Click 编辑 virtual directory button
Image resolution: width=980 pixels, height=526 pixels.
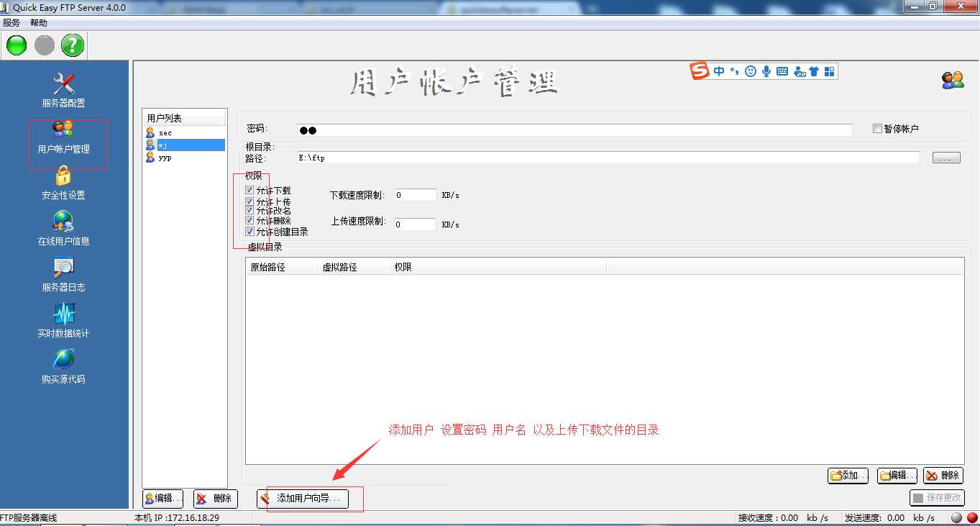(897, 476)
